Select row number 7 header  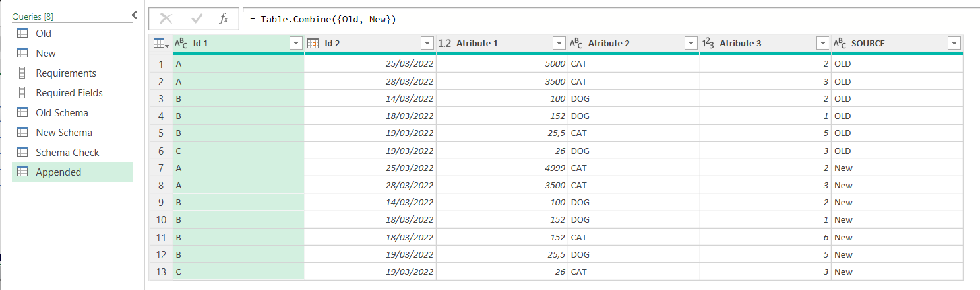click(160, 168)
